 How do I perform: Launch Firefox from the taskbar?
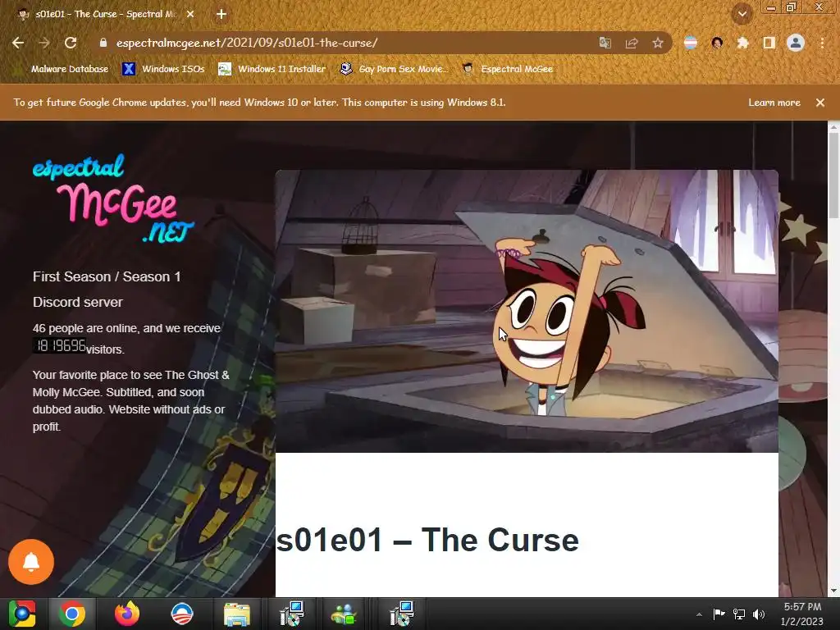coord(127,614)
